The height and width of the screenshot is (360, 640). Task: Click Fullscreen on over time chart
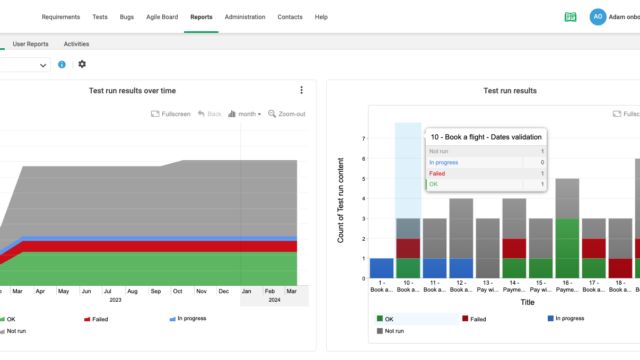[171, 114]
